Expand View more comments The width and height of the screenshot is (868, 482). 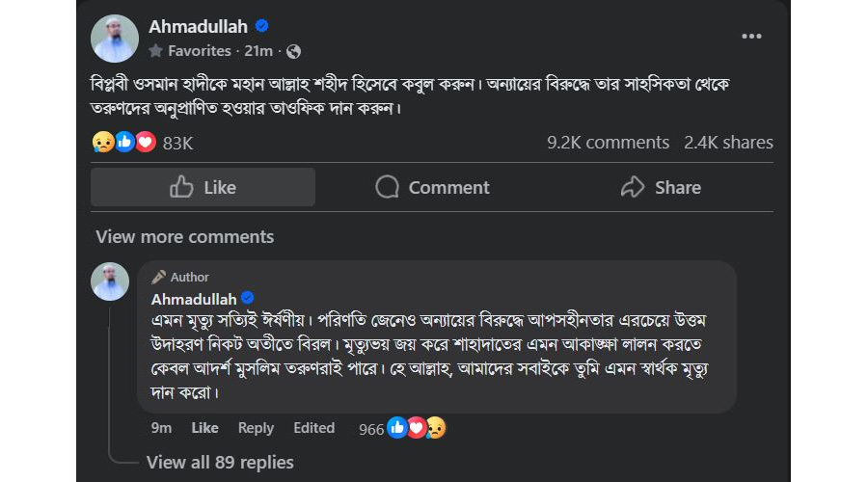coord(184,237)
